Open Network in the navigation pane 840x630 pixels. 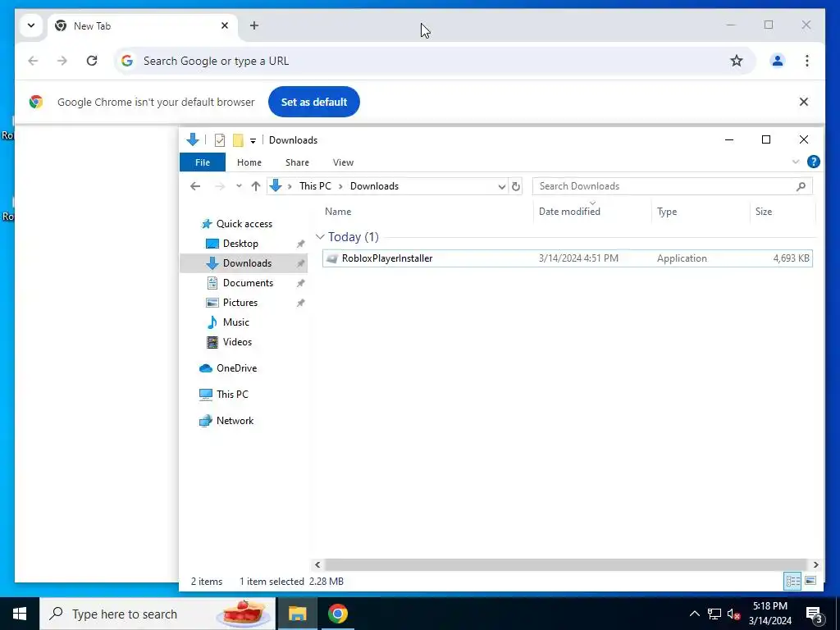point(235,421)
